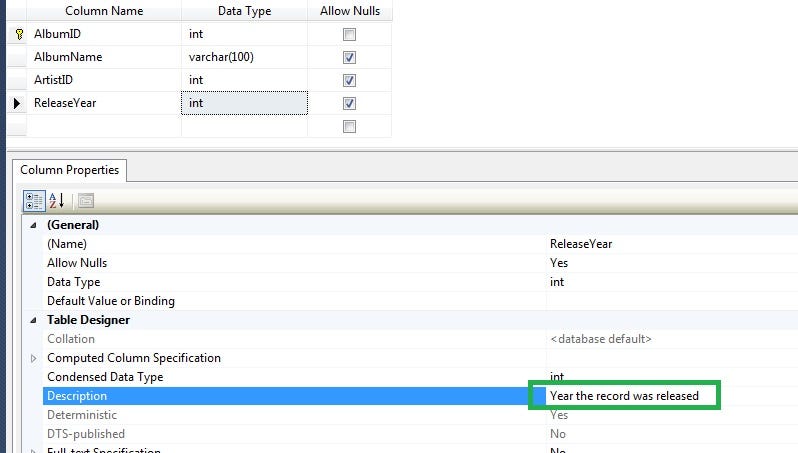Click the primary key icon beside AlbumID
Viewport: 798px width, 453px height.
[19, 34]
